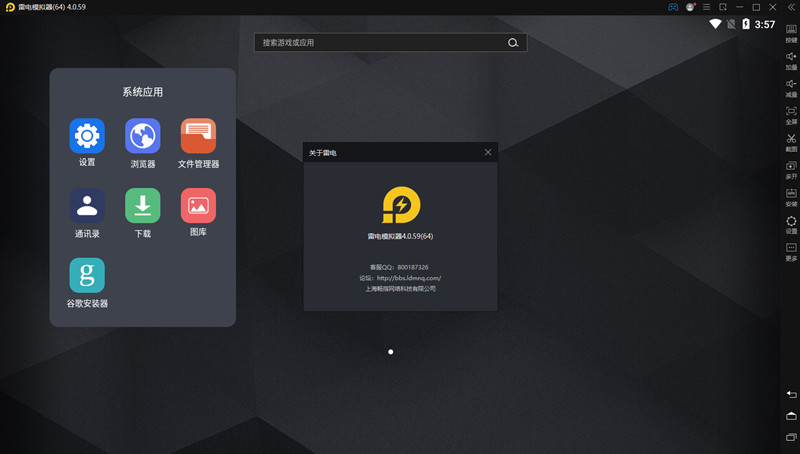Viewport: 800px width, 454px height.
Task: Open the 更多 more tools menu
Action: click(x=791, y=252)
